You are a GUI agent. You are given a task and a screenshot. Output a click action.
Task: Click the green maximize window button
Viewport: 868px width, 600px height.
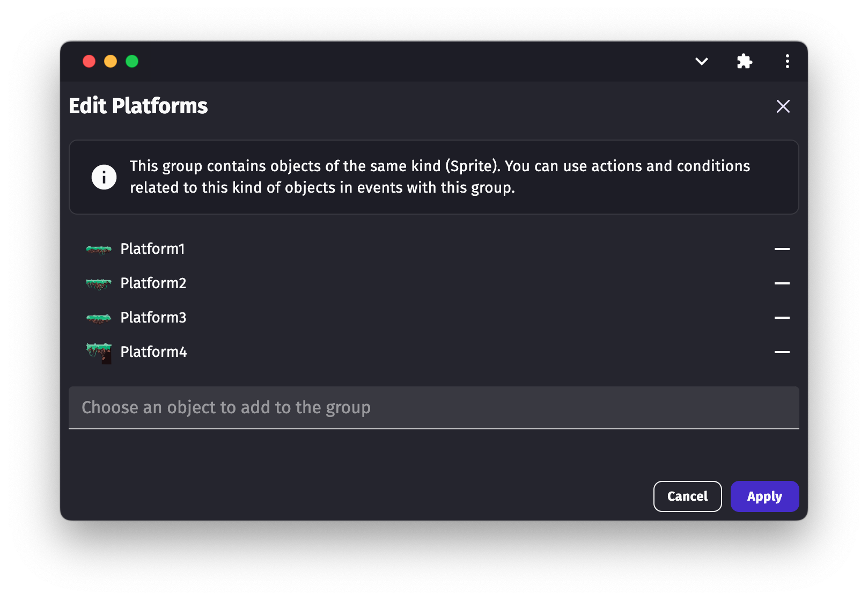pyautogui.click(x=132, y=61)
